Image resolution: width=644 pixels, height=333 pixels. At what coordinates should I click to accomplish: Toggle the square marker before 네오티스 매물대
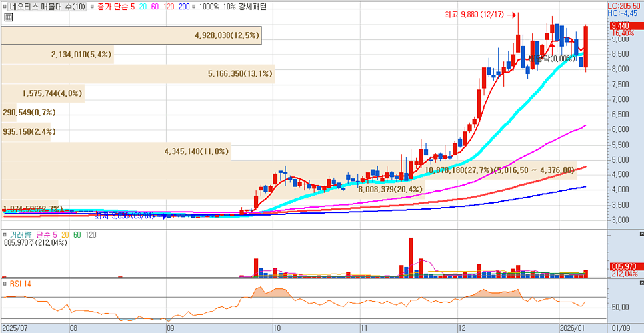(5, 7)
